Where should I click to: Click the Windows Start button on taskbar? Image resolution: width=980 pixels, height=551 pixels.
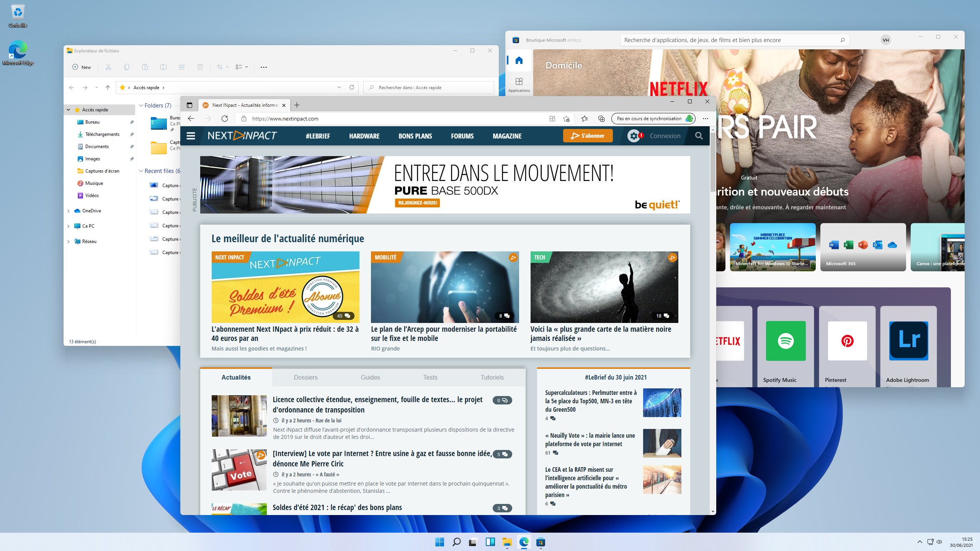[440, 542]
